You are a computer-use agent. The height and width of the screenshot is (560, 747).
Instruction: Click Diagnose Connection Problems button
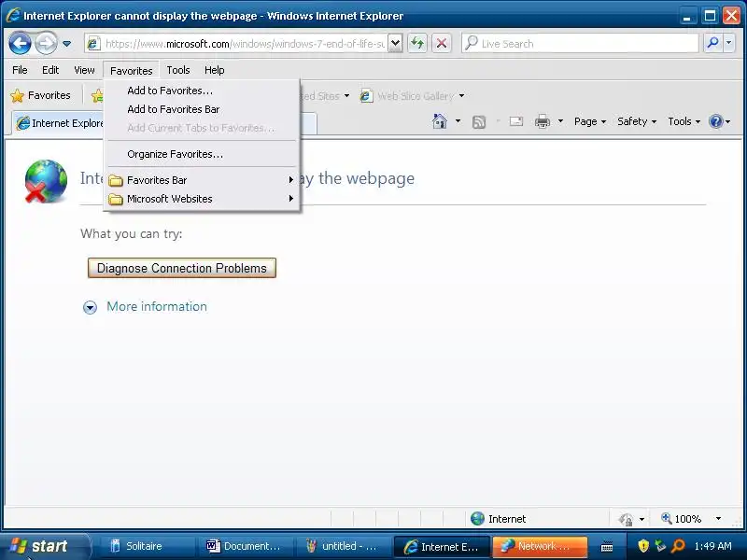[x=181, y=268]
